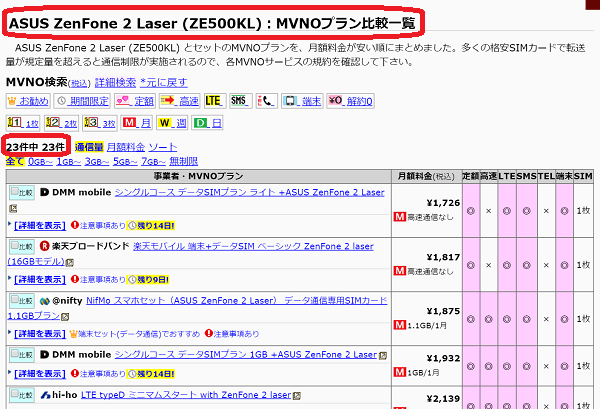Open DMM シングルコース データSIMプラン ライト link
600x409 pixels.
(249, 192)
